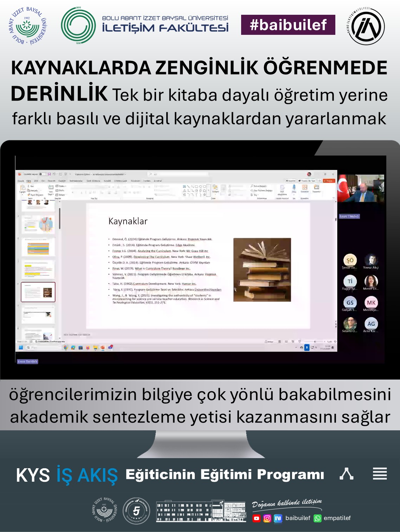The width and height of the screenshot is (400, 532).
Task: Click the green WhatsApp icon beside empatilef
Action: click(x=317, y=518)
